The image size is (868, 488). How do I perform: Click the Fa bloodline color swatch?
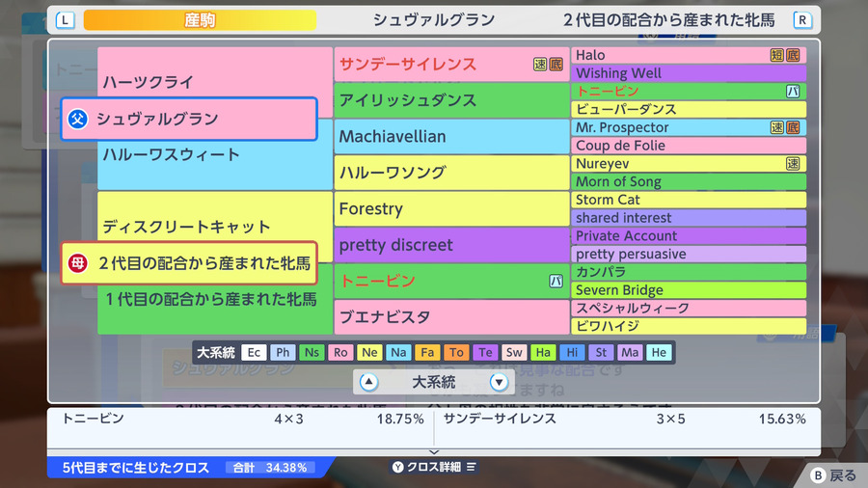[427, 352]
